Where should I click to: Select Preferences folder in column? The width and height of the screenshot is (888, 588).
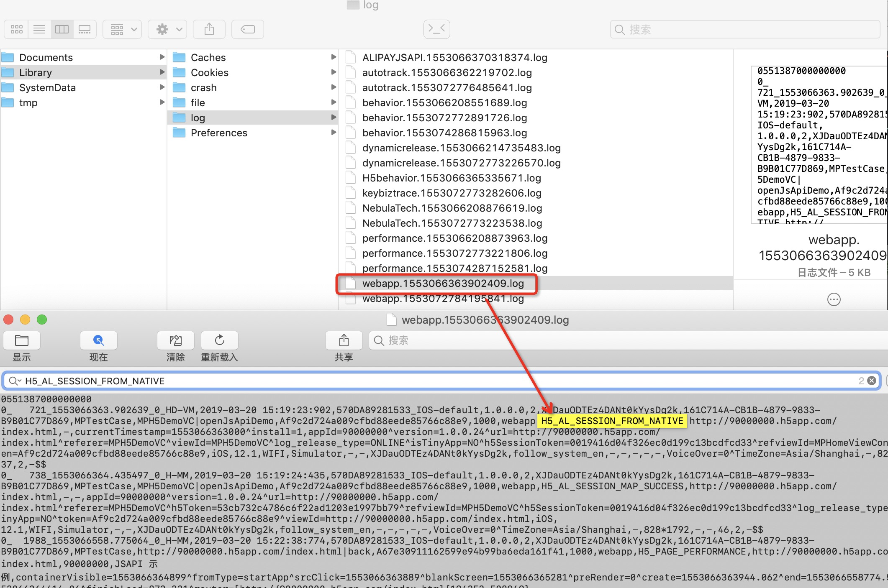(218, 133)
